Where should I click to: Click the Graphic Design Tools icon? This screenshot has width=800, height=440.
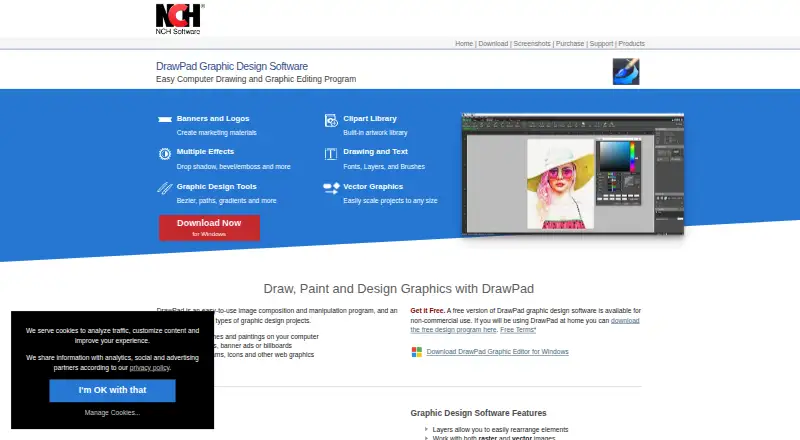[x=165, y=188]
